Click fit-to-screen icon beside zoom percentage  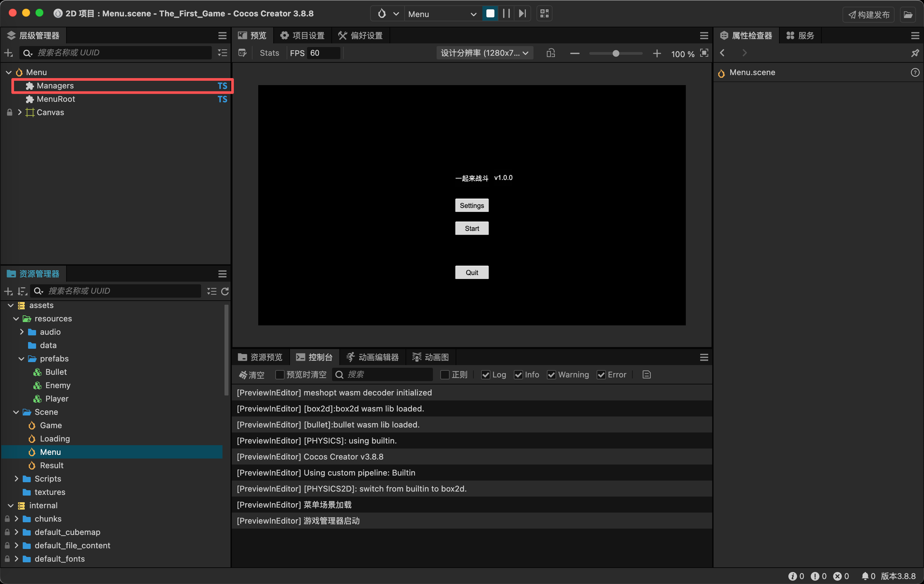pos(704,53)
